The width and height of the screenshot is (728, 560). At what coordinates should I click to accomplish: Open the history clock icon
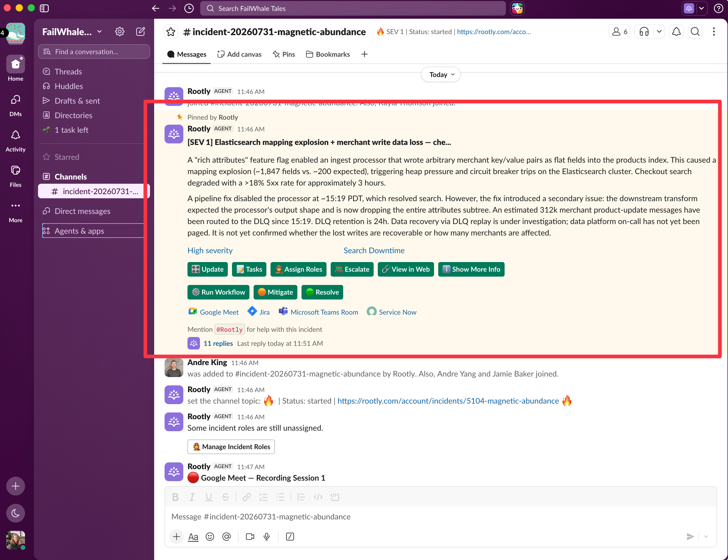pos(189,8)
